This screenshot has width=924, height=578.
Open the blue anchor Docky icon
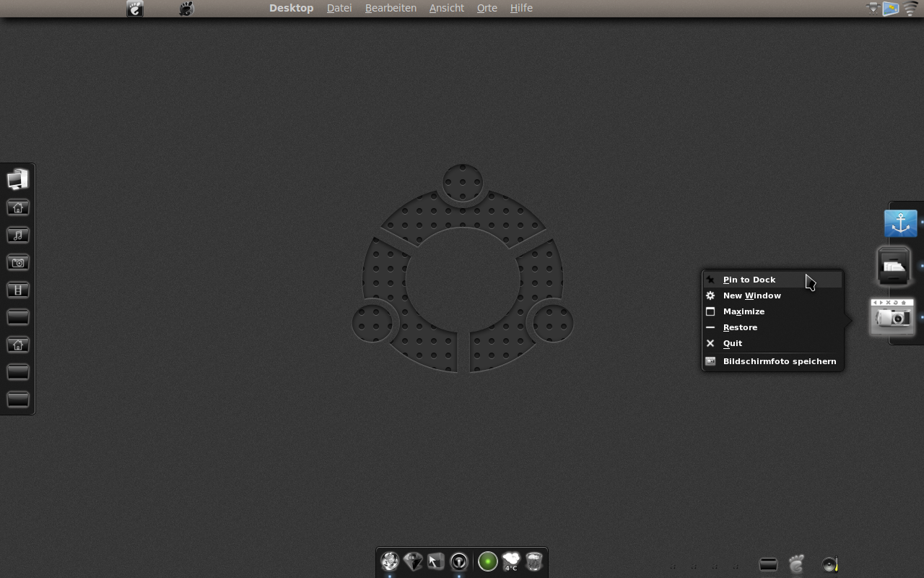click(901, 224)
